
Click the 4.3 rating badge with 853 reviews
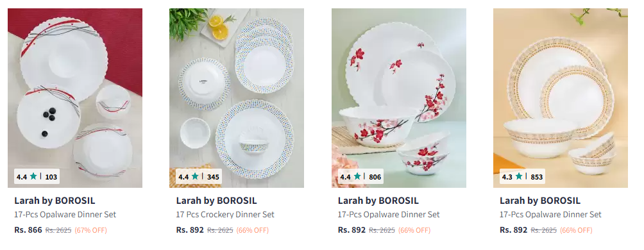click(522, 177)
